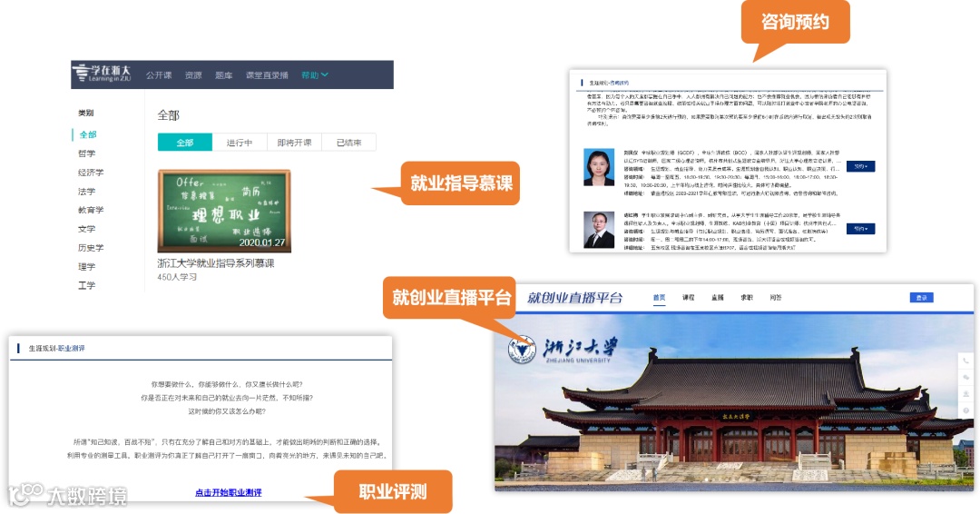The height and width of the screenshot is (514, 980).
Task: Click the help question-mark icon in the side widget
Action: tap(965, 410)
